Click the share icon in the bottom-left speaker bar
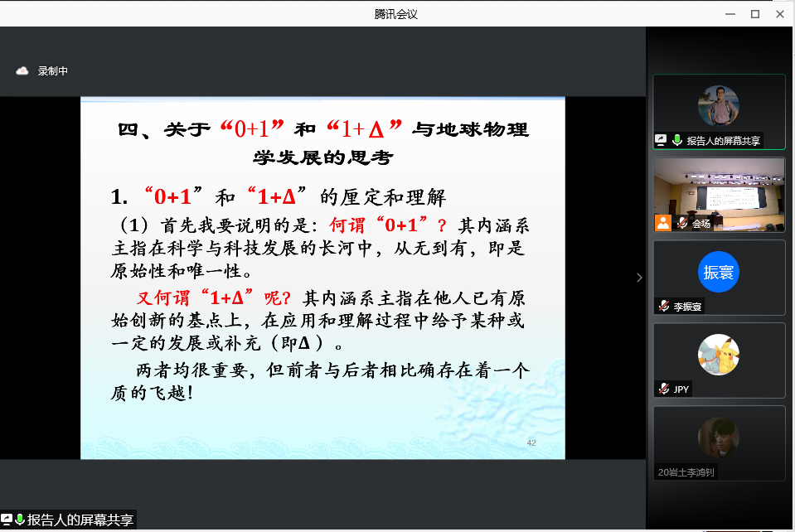The width and height of the screenshot is (795, 532). point(7,520)
